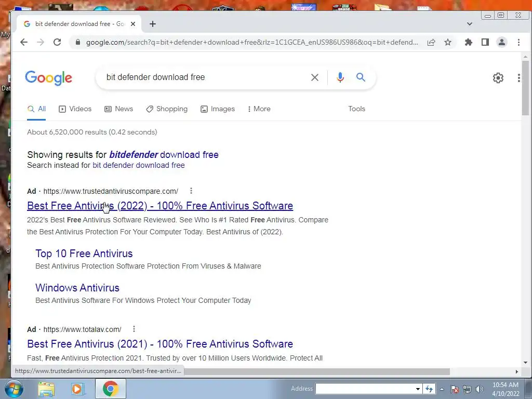The width and height of the screenshot is (532, 399).
Task: Open the Chrome three-dot menu
Action: pos(518,42)
